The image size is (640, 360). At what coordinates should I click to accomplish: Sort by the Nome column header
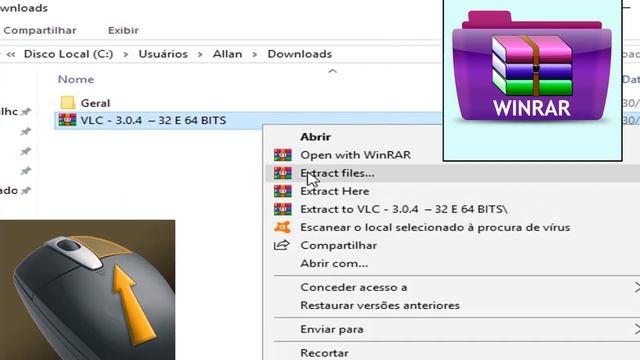(76, 79)
